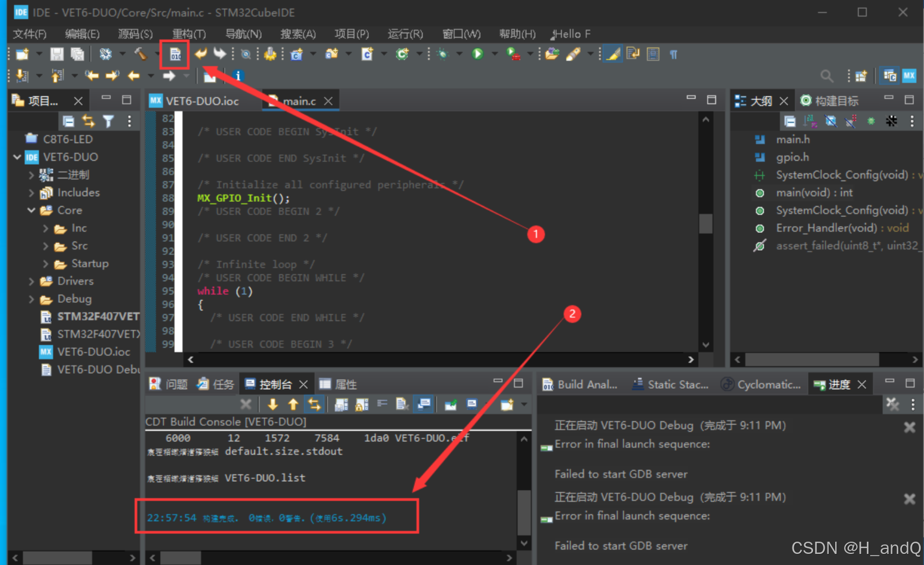Viewport: 924px width, 565px height.
Task: Click the save file disk icon
Action: [57, 54]
